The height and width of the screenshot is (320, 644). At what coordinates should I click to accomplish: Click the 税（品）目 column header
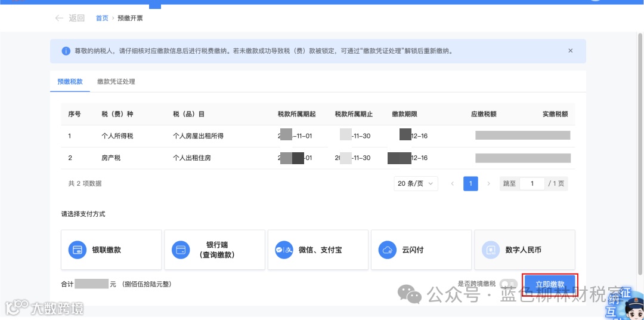click(189, 114)
